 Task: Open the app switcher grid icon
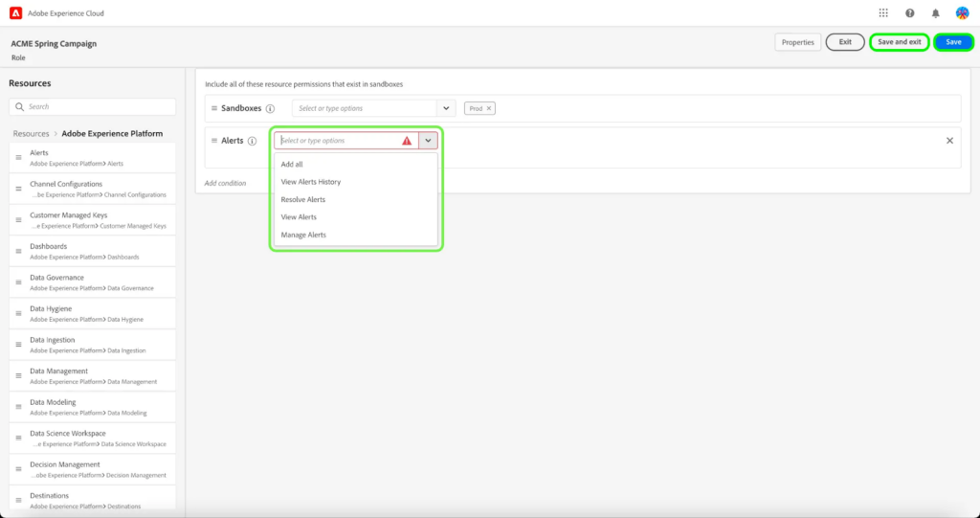point(883,13)
